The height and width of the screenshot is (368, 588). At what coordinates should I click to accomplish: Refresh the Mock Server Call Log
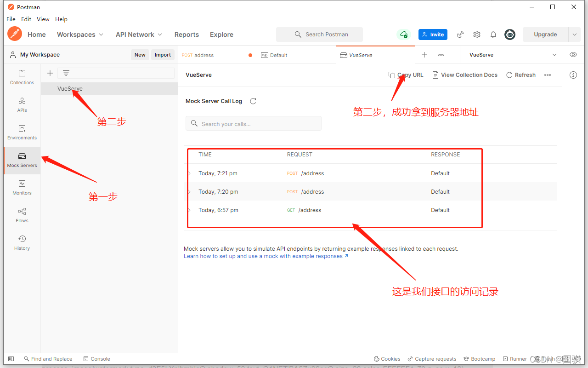pos(253,101)
